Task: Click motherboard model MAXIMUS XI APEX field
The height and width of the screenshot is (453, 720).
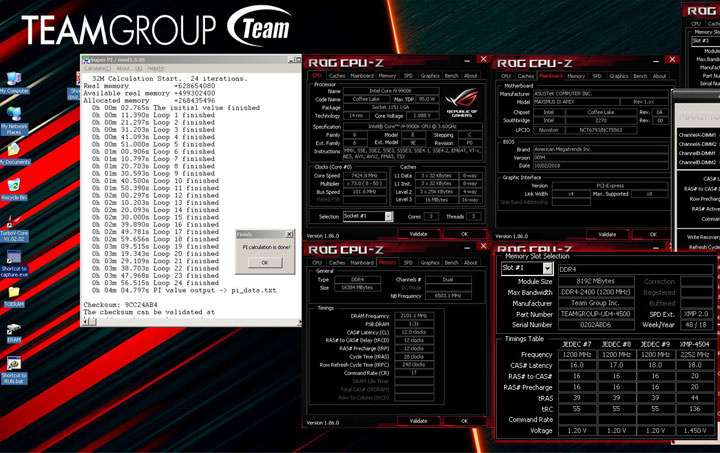Action: click(x=576, y=102)
